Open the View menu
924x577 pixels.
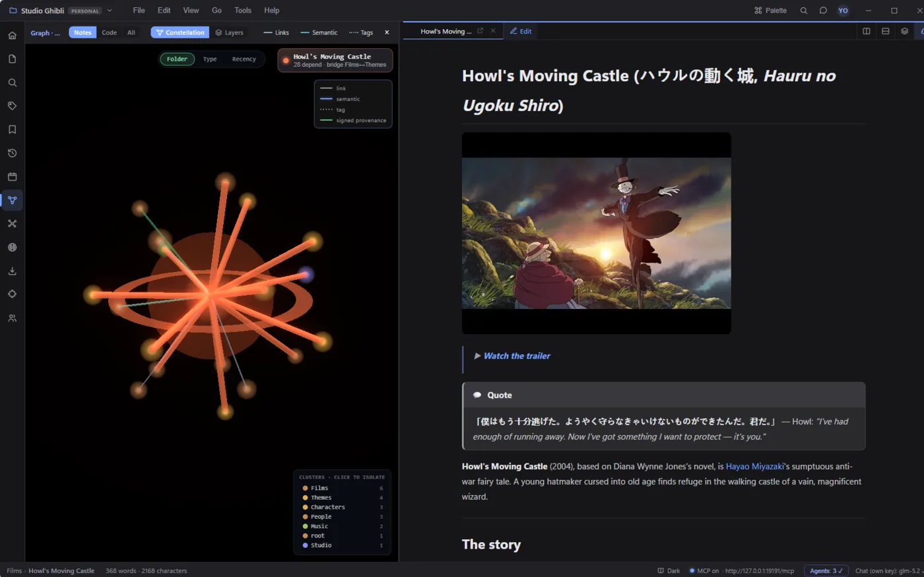pyautogui.click(x=191, y=11)
